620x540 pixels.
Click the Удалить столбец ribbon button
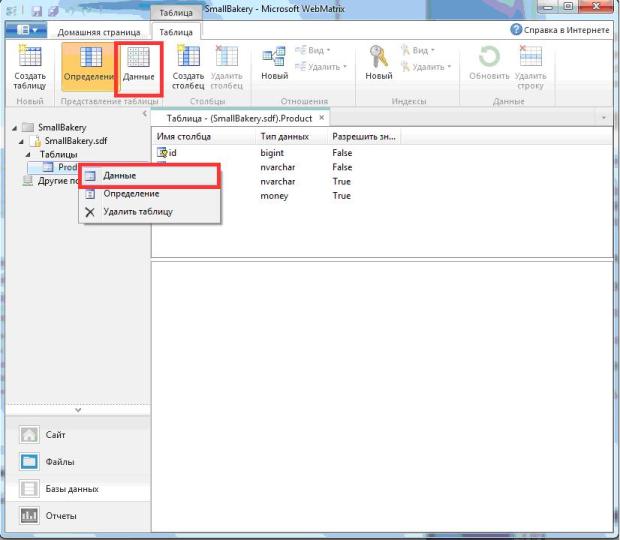[227, 66]
